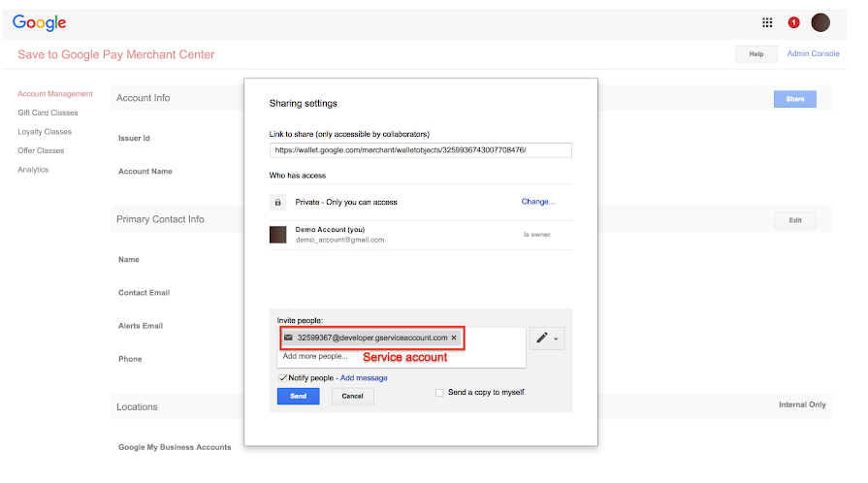868x483 pixels.
Task: Click the Add message link
Action: pyautogui.click(x=364, y=377)
